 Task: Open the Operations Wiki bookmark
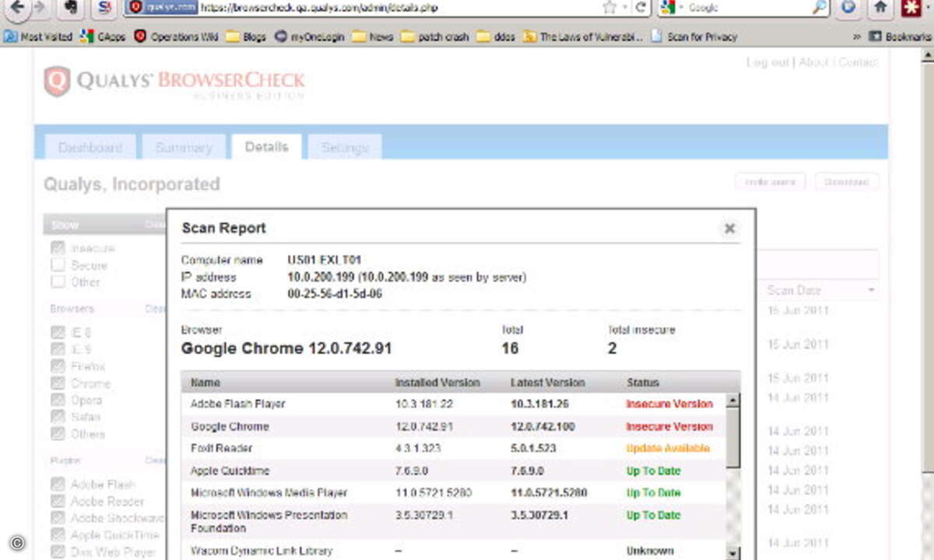[x=176, y=37]
